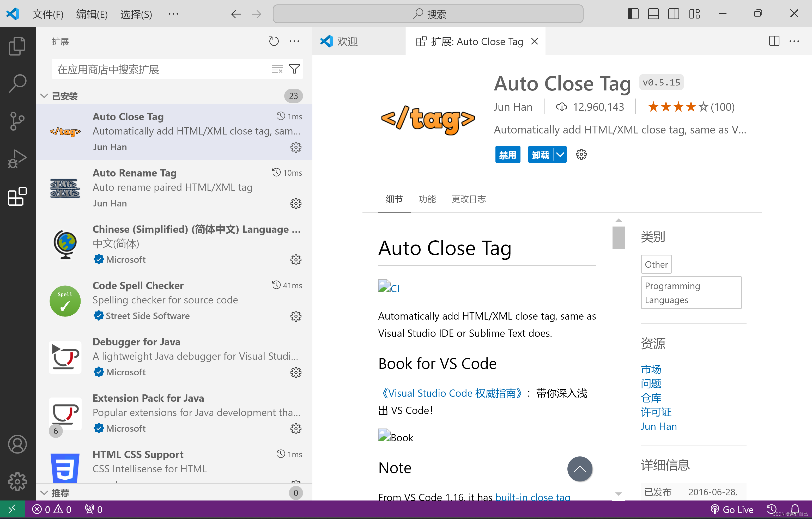Toggle the secondary sidebar layout button

673,14
